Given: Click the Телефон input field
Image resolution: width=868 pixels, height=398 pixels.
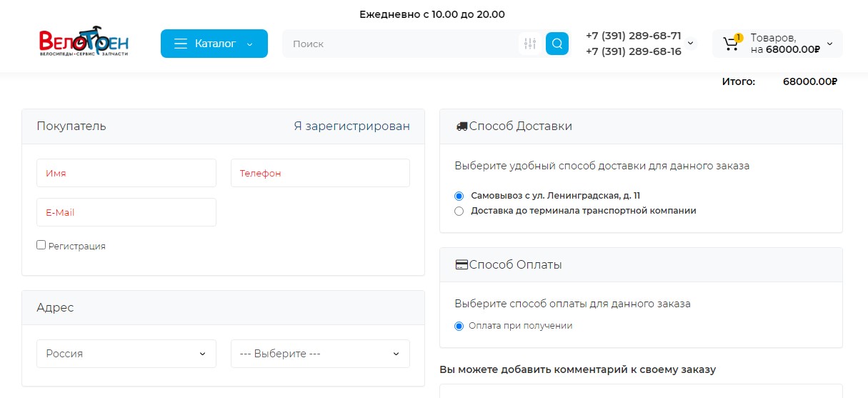Looking at the screenshot, I should coord(320,173).
